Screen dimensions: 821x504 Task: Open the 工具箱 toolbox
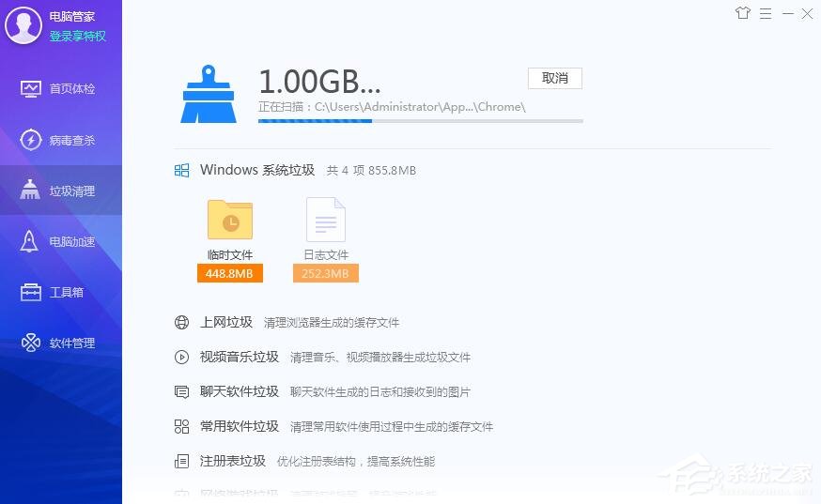pos(61,292)
